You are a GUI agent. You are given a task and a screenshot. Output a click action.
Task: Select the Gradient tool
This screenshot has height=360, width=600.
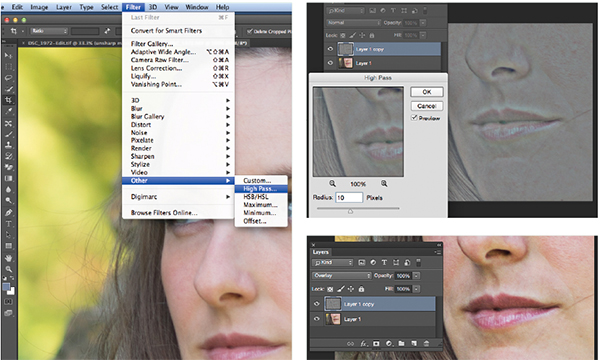8,178
